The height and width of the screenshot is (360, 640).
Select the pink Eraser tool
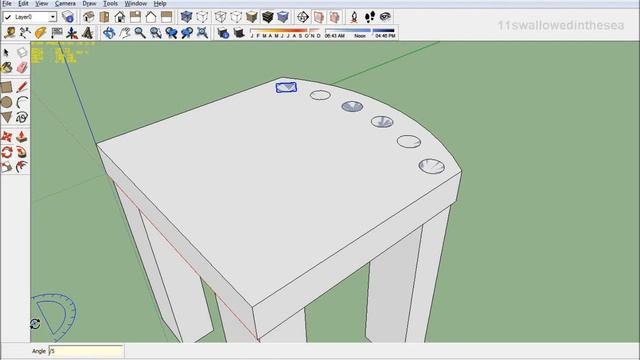tap(22, 67)
